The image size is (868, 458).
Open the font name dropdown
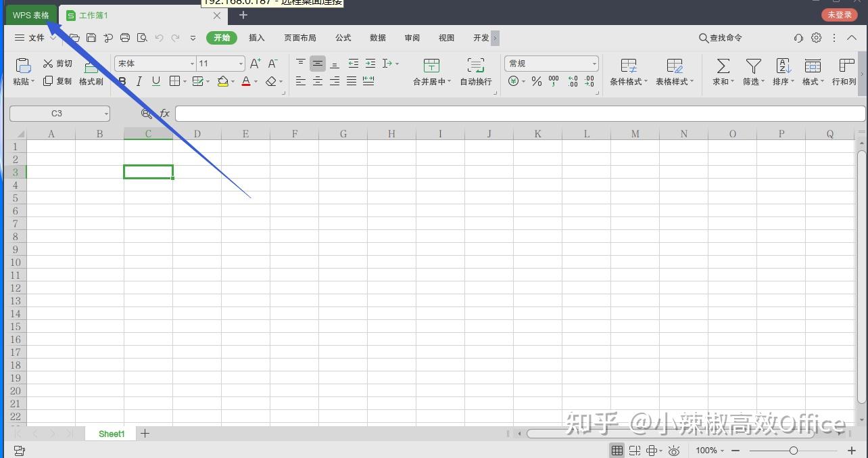point(191,63)
